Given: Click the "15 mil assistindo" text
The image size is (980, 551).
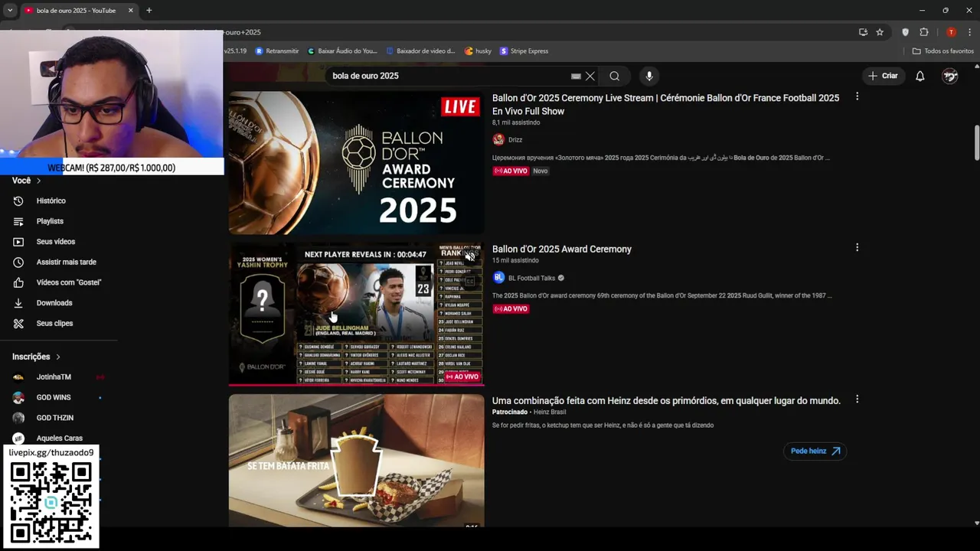Looking at the screenshot, I should [x=515, y=260].
